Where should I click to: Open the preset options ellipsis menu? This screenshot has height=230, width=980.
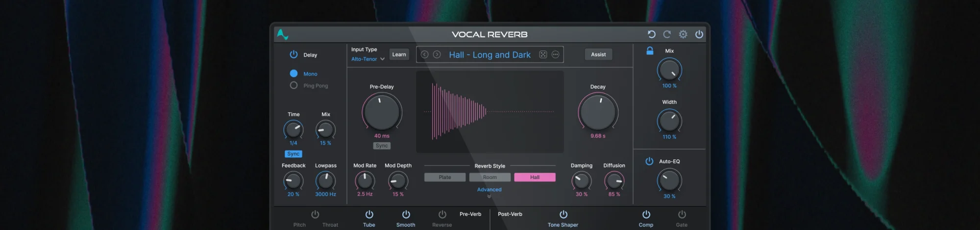555,54
